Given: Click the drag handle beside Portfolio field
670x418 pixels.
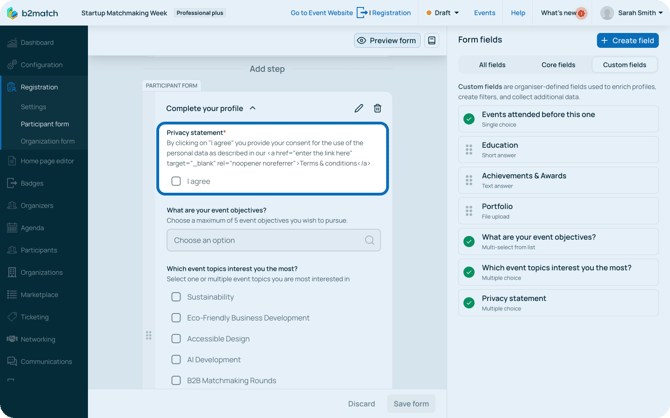Looking at the screenshot, I should coord(468,212).
